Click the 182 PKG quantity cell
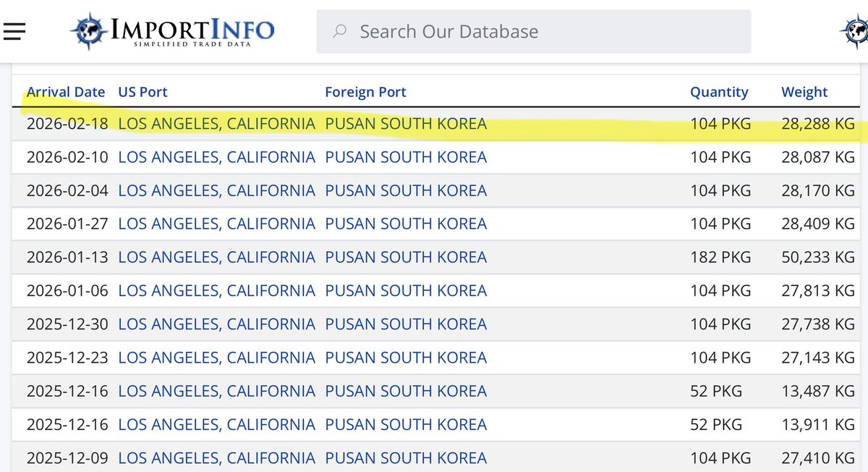 click(720, 257)
